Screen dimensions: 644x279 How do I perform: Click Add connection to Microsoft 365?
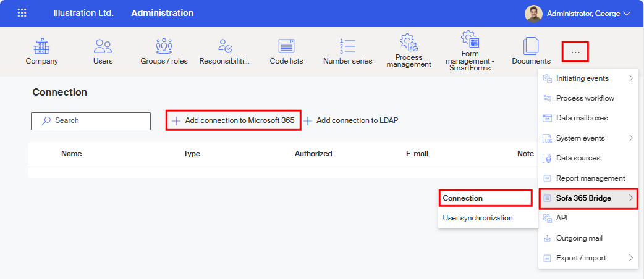(233, 120)
